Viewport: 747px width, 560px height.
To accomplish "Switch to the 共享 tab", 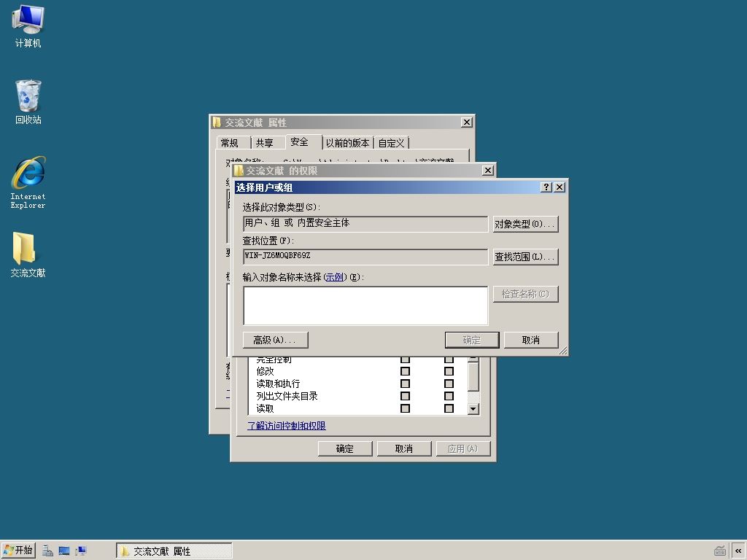I will click(264, 143).
